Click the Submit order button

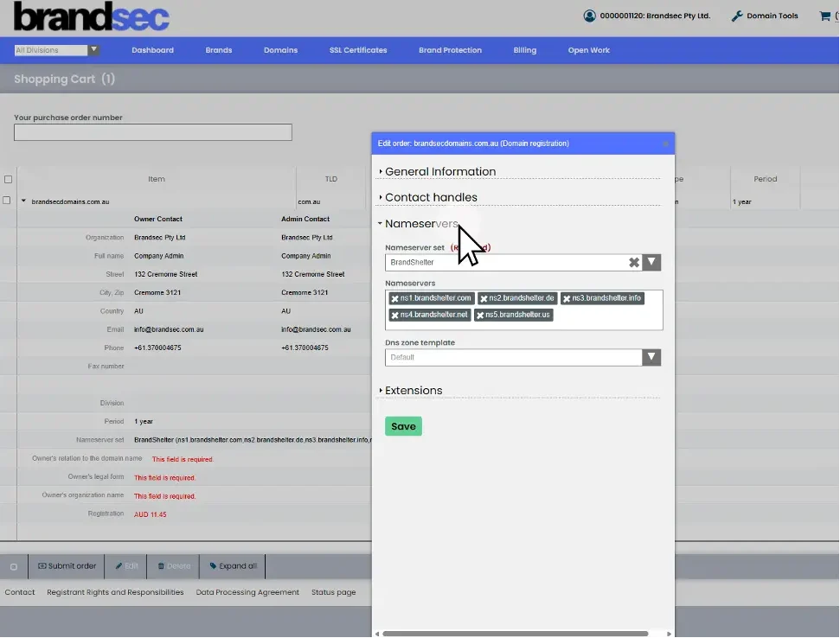(x=67, y=566)
